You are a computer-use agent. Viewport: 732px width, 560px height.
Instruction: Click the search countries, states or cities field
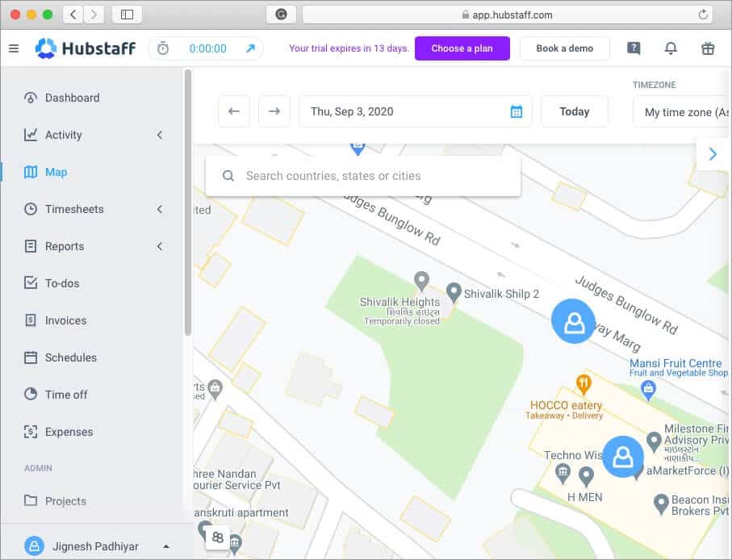click(x=363, y=176)
